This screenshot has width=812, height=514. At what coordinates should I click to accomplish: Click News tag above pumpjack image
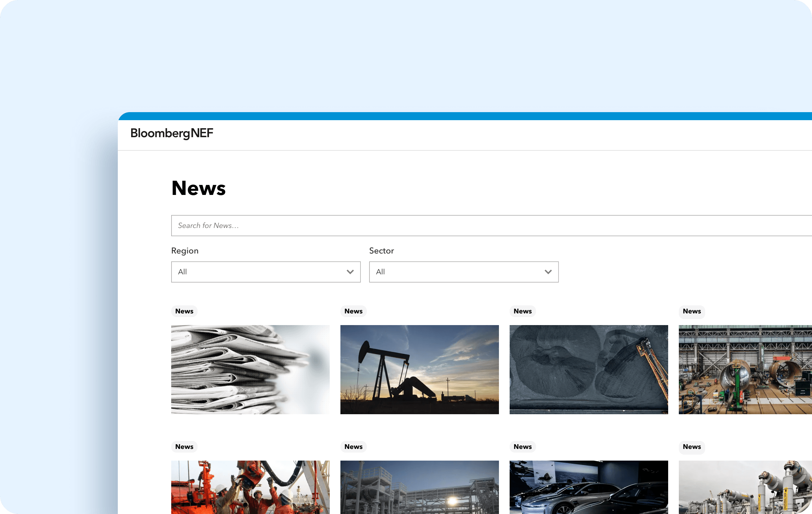click(353, 311)
